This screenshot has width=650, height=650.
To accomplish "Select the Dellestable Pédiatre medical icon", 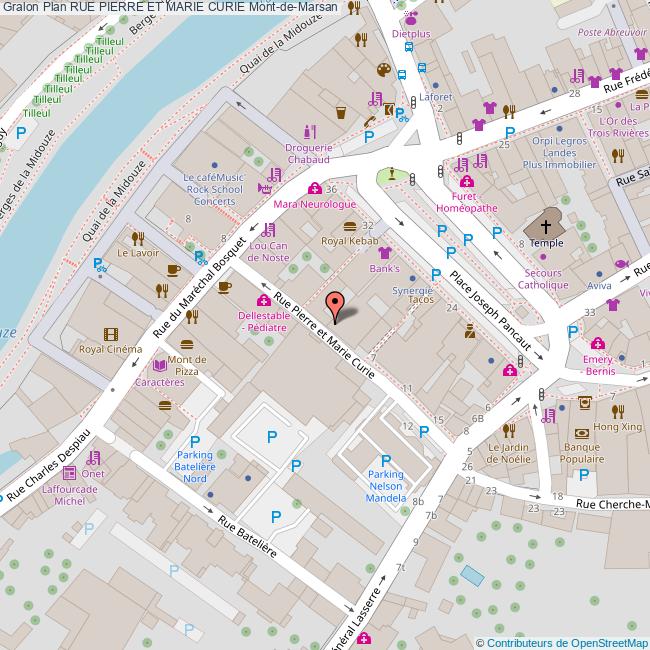I will point(263,300).
